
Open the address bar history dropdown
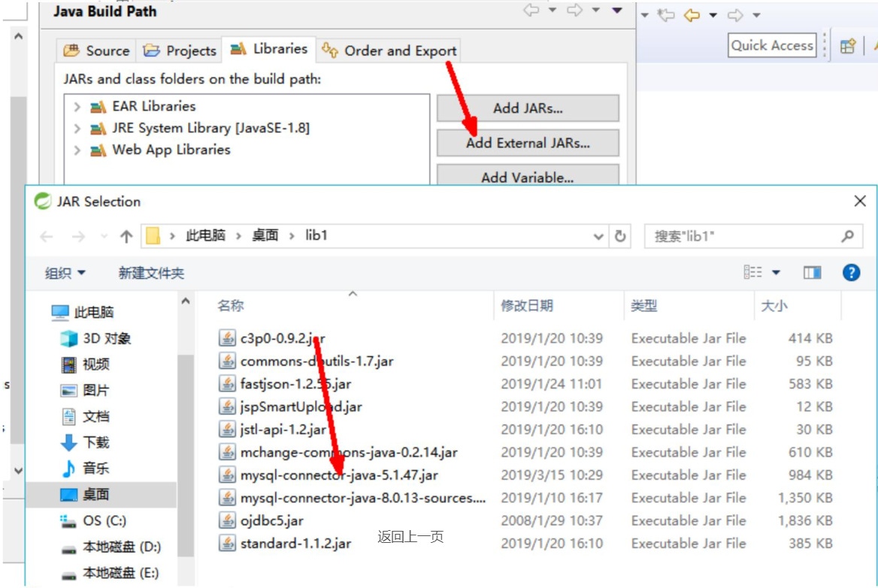coord(598,236)
